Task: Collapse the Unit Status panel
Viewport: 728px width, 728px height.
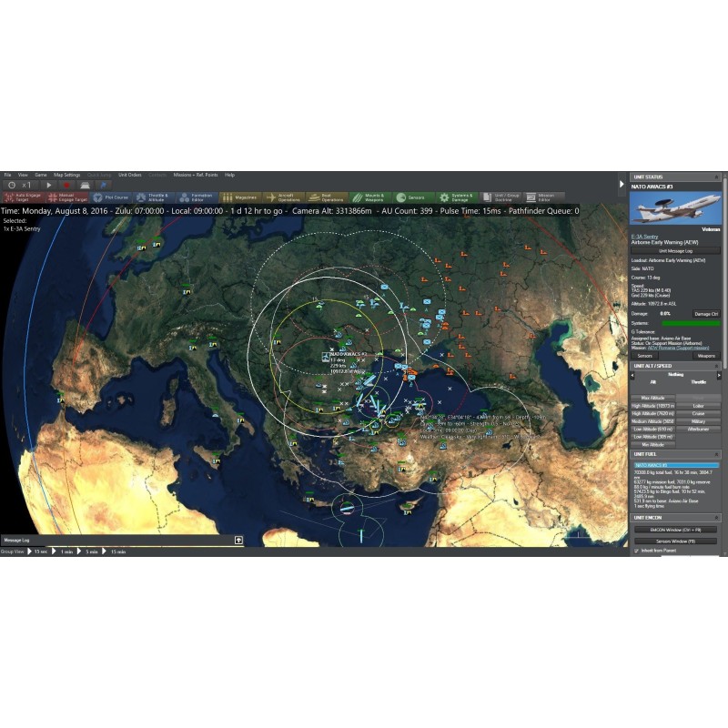Action: tap(718, 177)
